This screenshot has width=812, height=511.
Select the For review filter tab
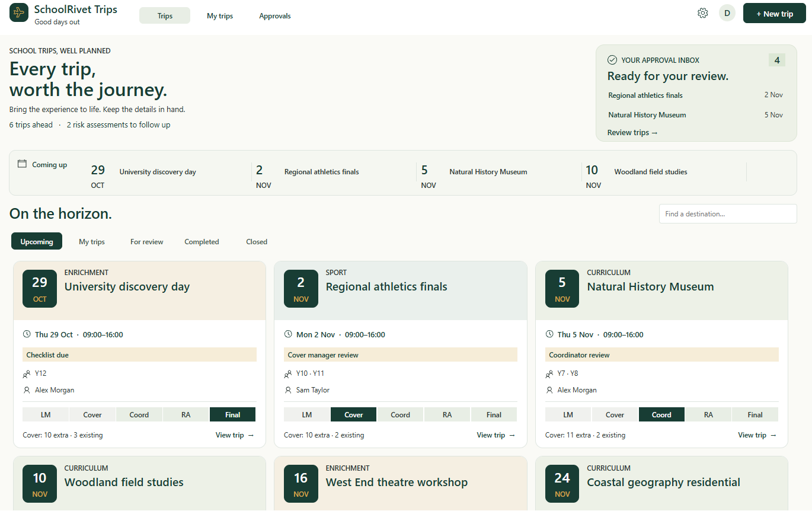(147, 241)
